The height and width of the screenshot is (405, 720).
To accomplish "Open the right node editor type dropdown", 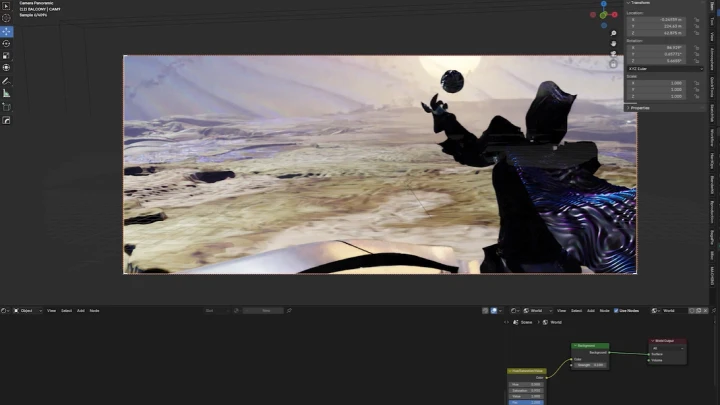I will tap(515, 311).
